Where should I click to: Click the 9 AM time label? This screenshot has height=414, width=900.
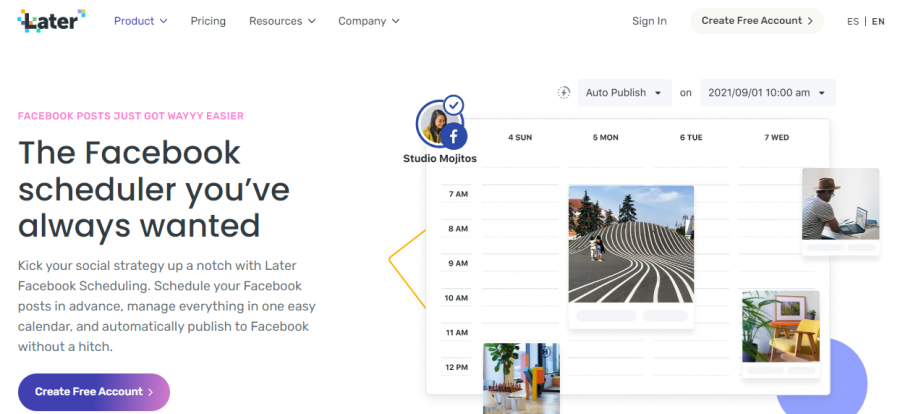[458, 263]
